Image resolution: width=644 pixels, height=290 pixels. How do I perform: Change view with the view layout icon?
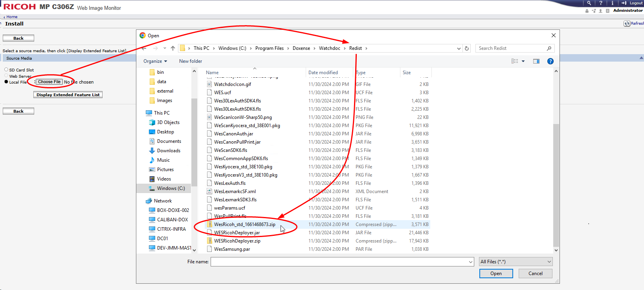515,61
